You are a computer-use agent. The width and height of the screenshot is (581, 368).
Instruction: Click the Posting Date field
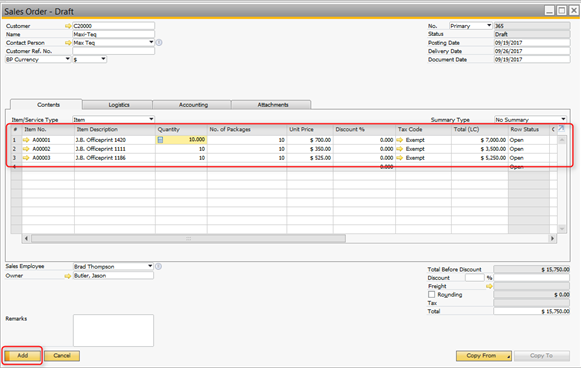532,43
